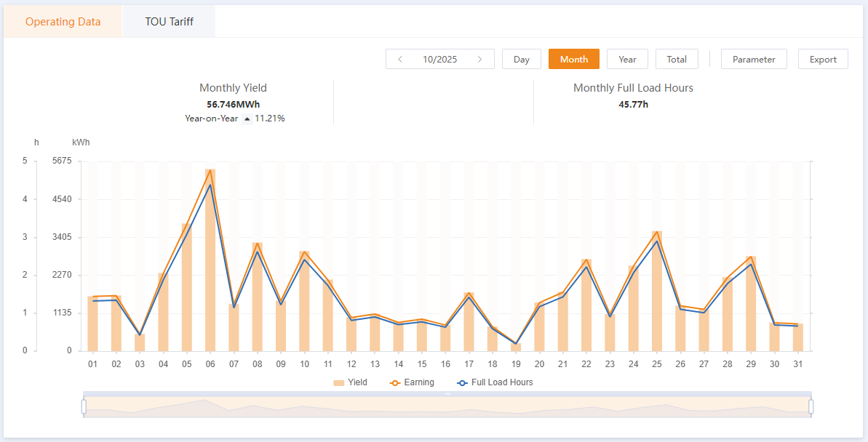Switch to the TOU Tariff tab

click(x=169, y=21)
